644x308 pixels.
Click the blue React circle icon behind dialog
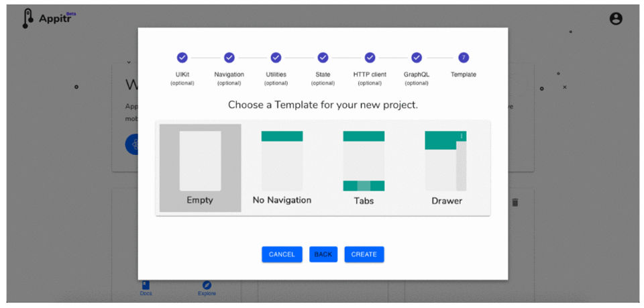132,144
